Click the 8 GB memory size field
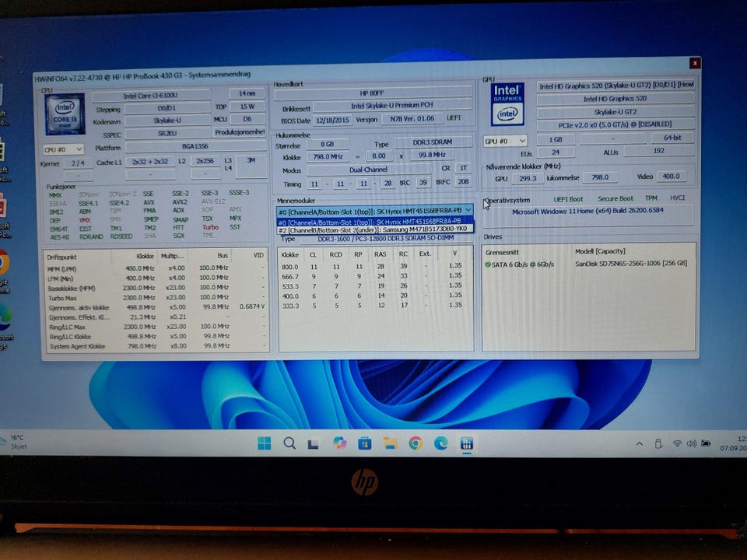This screenshot has height=560, width=747. click(328, 144)
